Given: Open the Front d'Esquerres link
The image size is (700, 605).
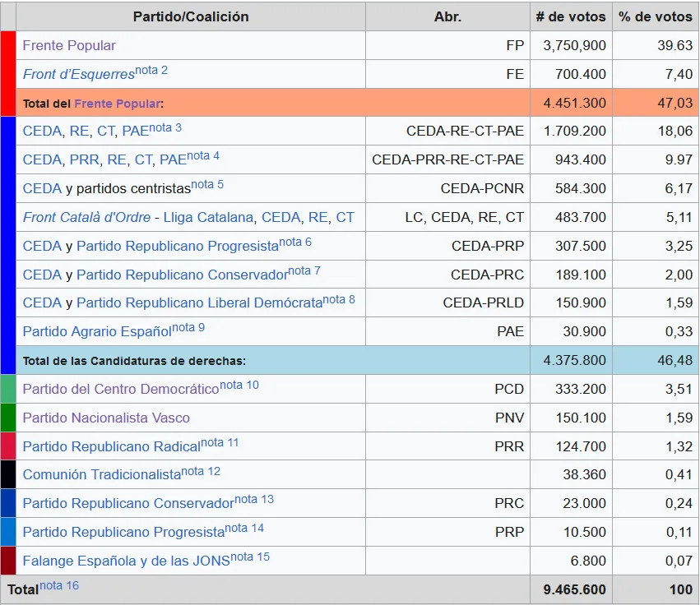Looking at the screenshot, I should click(x=79, y=74).
